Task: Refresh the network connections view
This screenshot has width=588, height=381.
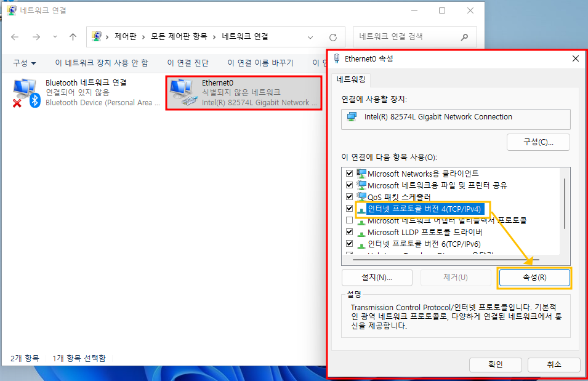Action: click(x=333, y=37)
